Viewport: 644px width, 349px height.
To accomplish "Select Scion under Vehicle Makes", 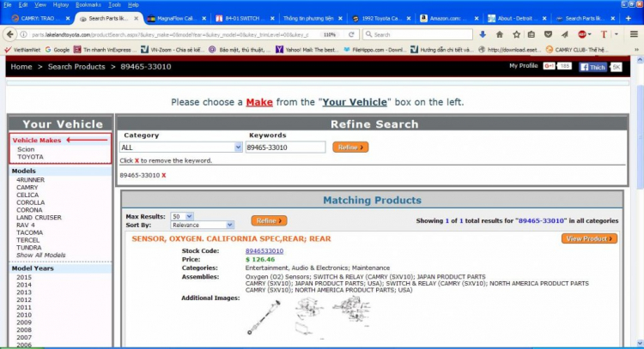I will pyautogui.click(x=26, y=149).
